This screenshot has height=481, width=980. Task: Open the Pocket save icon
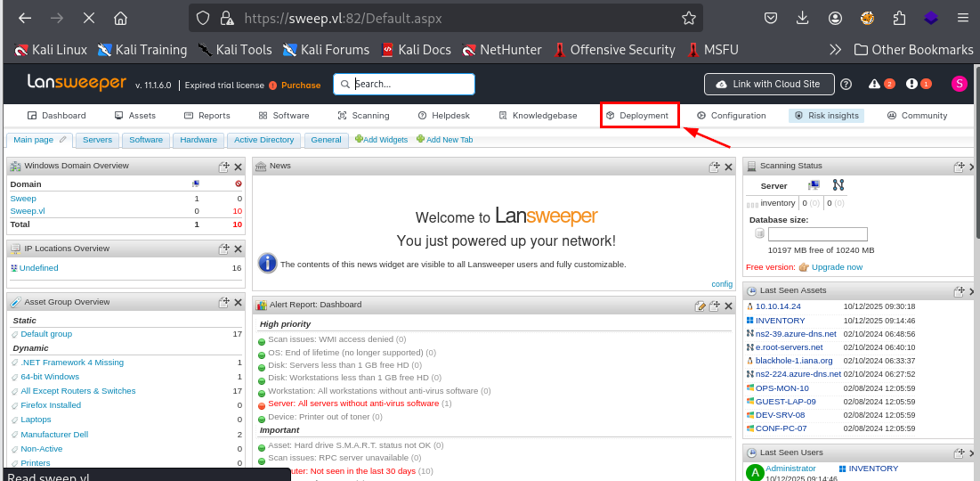[772, 18]
